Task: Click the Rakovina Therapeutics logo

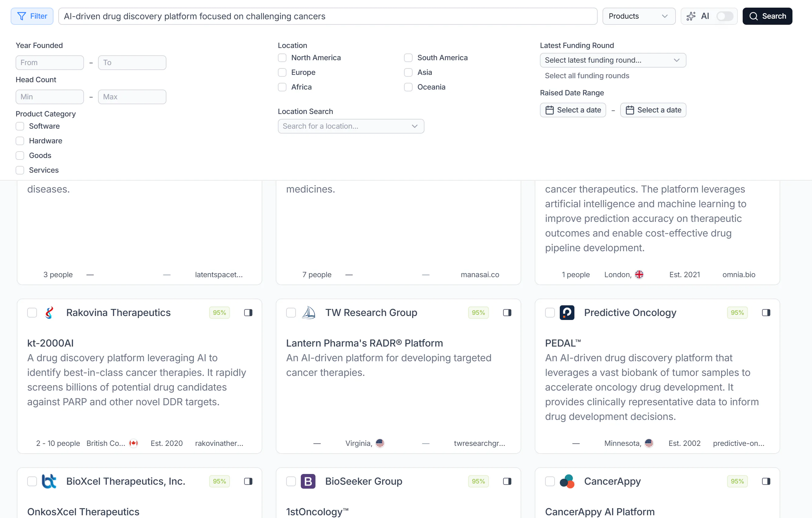Action: coord(49,313)
